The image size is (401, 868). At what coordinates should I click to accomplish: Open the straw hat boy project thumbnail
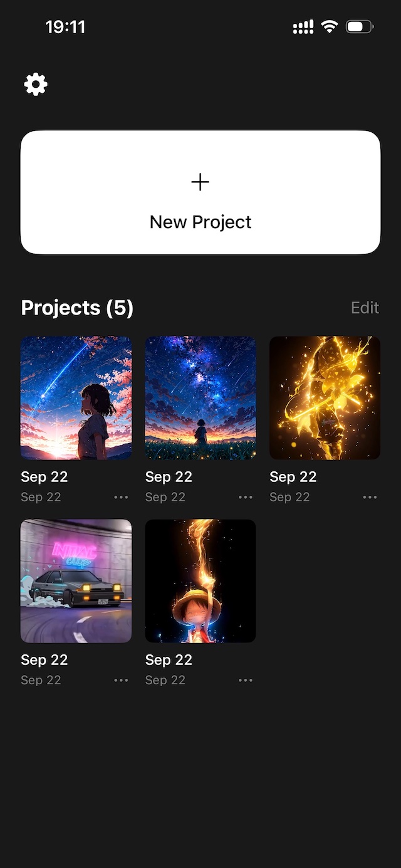200,581
